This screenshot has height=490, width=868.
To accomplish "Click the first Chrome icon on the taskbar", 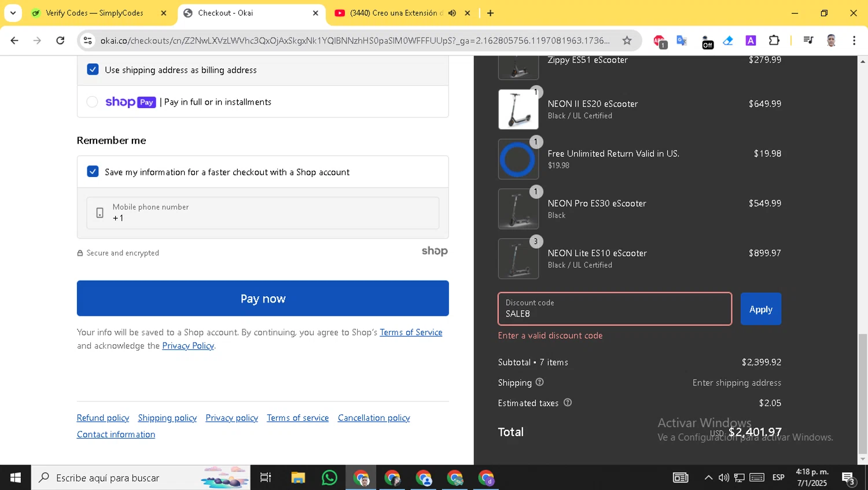I will 361,478.
